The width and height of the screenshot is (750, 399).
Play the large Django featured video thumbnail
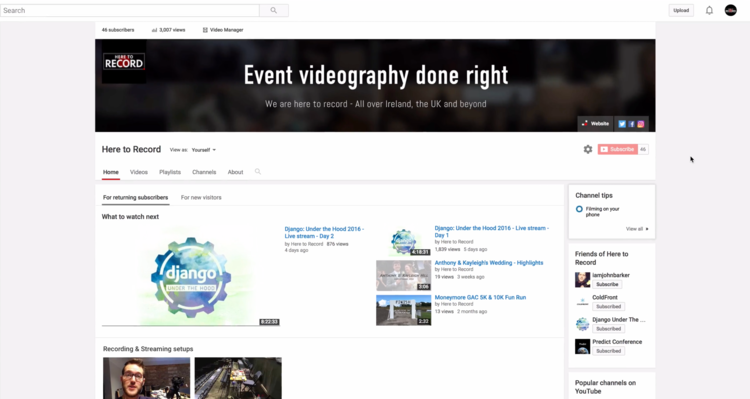coord(191,276)
